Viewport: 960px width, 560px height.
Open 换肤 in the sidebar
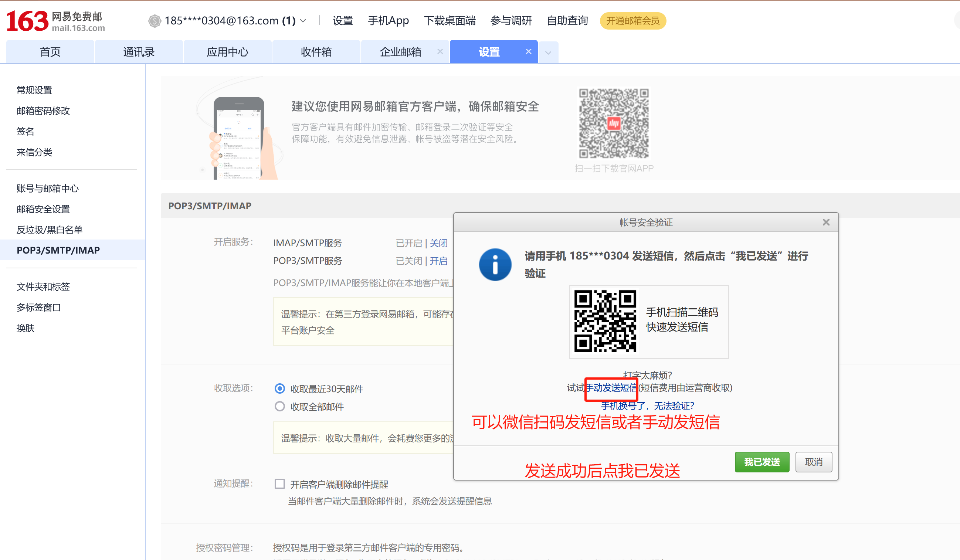[25, 328]
